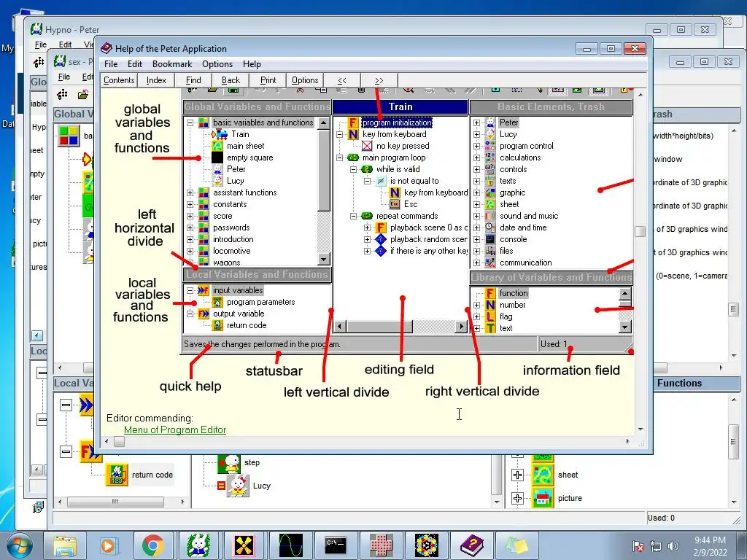The image size is (747, 560).
Task: Collapse the output variable F node
Action: (x=66, y=451)
